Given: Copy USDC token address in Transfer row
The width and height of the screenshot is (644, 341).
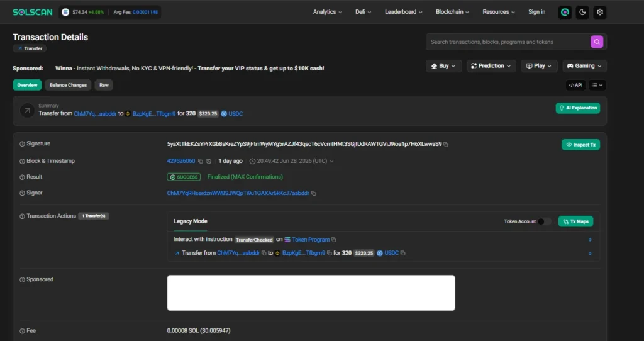Looking at the screenshot, I should [403, 253].
